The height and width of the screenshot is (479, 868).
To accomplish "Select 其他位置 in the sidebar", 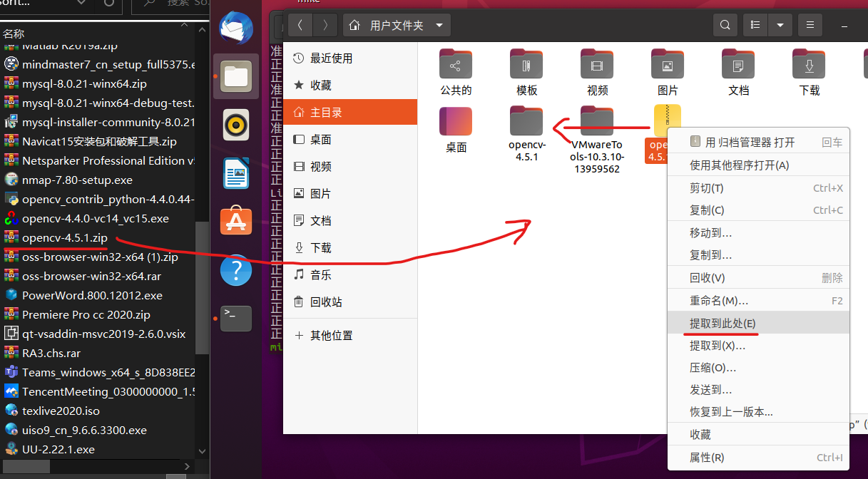I will [332, 335].
